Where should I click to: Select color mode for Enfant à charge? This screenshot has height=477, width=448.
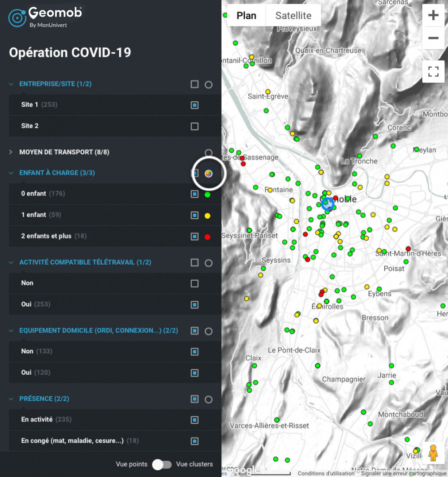click(208, 173)
